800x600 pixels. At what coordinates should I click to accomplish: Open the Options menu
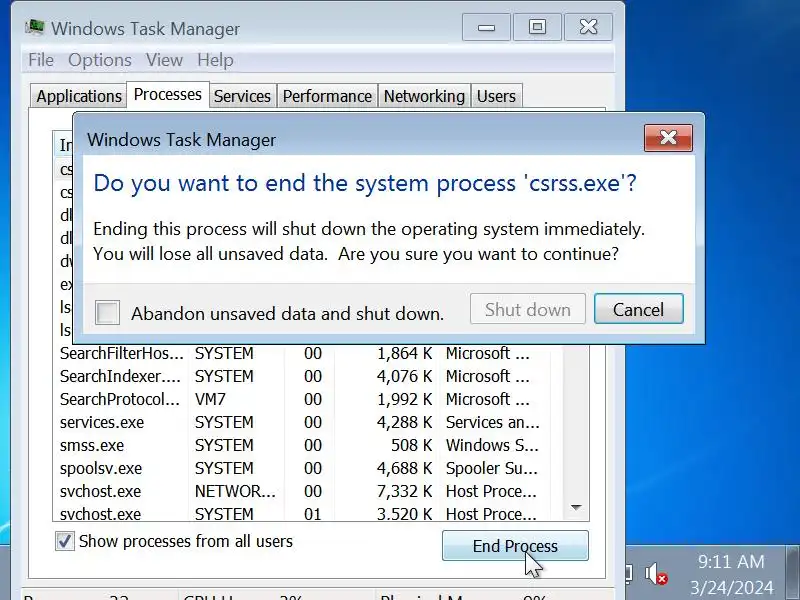click(100, 60)
